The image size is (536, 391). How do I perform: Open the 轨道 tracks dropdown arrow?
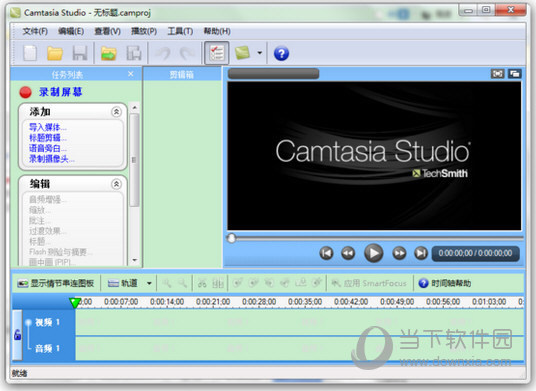pyautogui.click(x=149, y=283)
